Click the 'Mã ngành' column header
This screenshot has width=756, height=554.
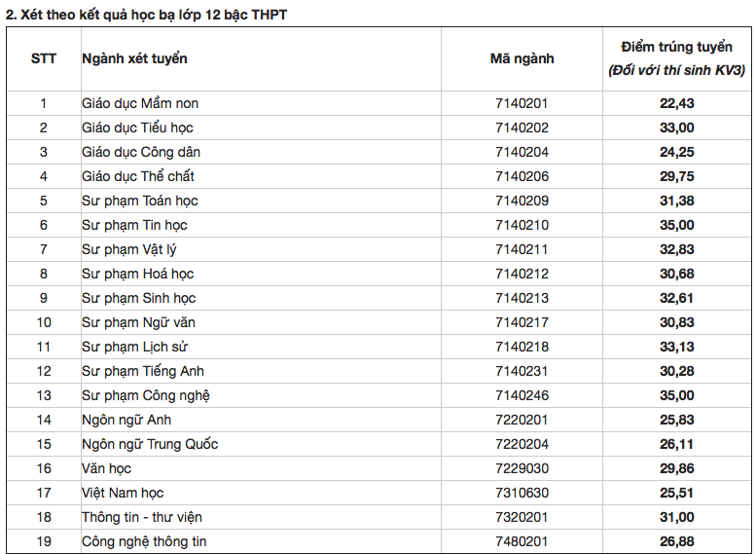[522, 58]
